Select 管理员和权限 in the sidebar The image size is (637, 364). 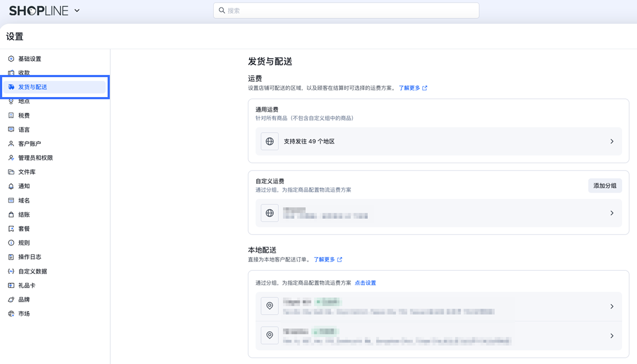tap(35, 158)
